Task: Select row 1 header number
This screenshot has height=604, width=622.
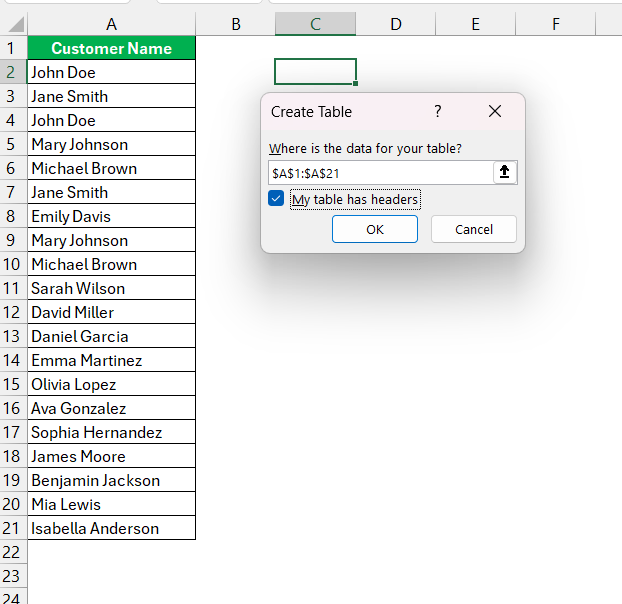Action: [13, 48]
